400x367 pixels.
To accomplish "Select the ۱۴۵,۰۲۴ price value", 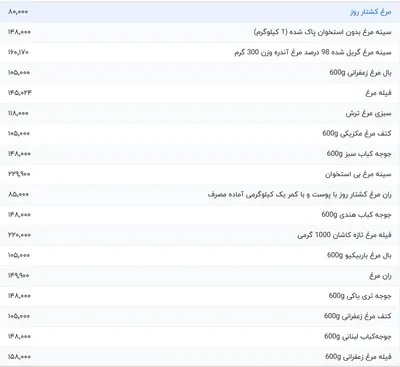I will [x=20, y=93].
